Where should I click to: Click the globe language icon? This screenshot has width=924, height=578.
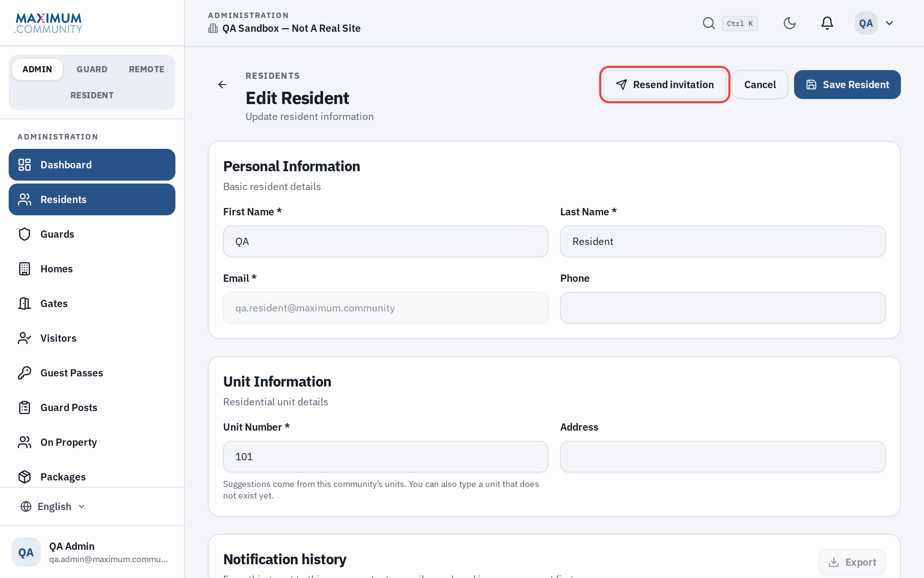(x=26, y=506)
